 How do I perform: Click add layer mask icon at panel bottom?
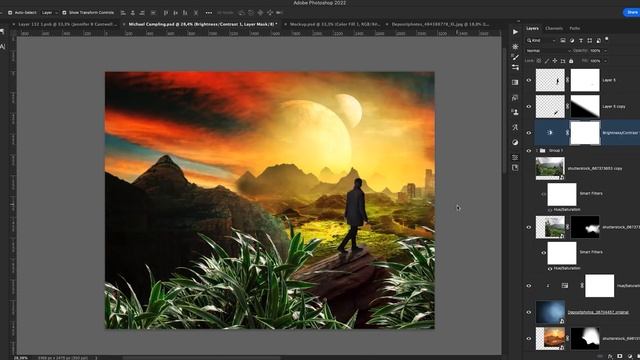[x=620, y=356]
